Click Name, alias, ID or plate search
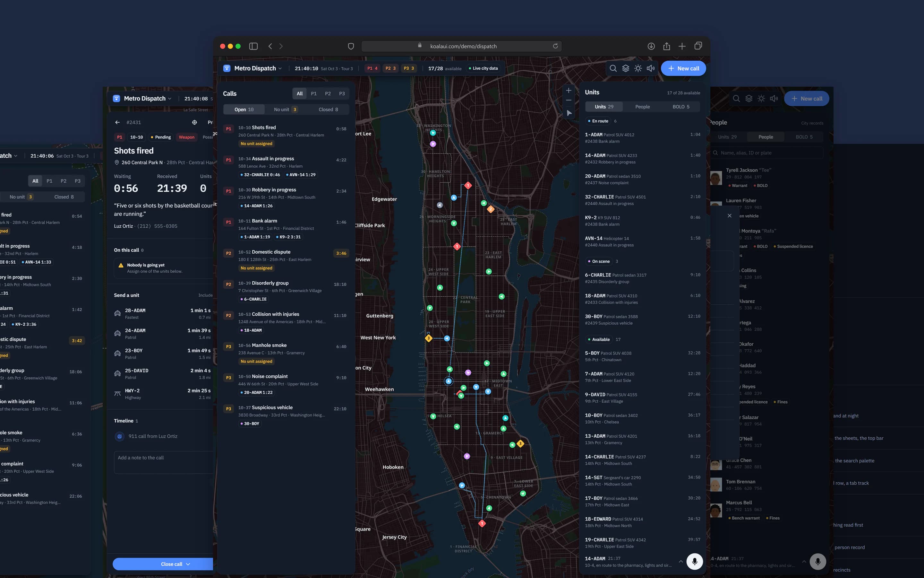Image resolution: width=924 pixels, height=578 pixels. pyautogui.click(x=767, y=153)
